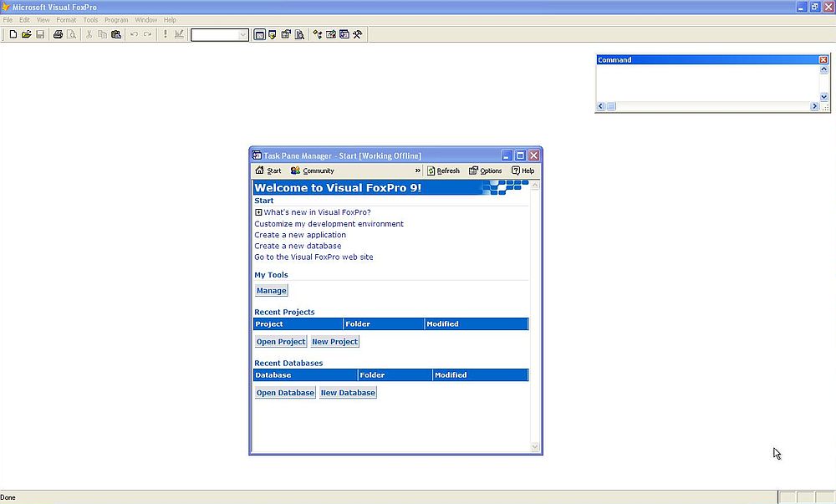Click the Open folder toolbar icon
Image resolution: width=836 pixels, height=504 pixels.
coord(26,34)
